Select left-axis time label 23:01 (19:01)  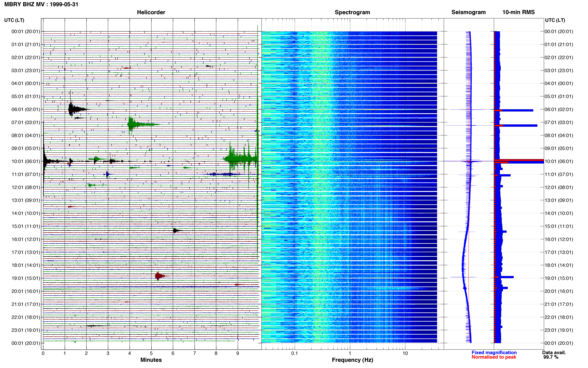click(x=26, y=330)
